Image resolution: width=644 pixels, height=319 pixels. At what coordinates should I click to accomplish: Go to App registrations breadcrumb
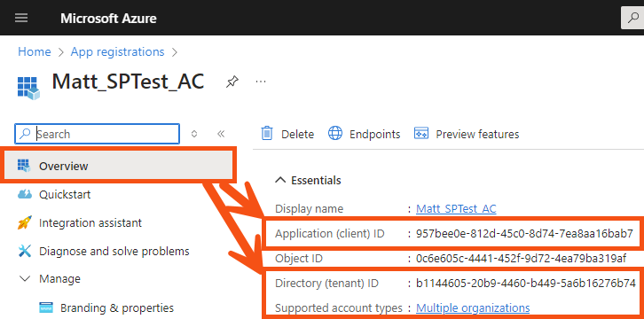click(x=117, y=52)
